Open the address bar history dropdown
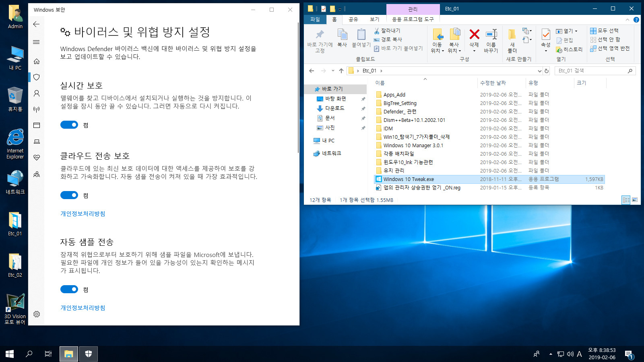Viewport: 644px width, 362px height. (540, 71)
